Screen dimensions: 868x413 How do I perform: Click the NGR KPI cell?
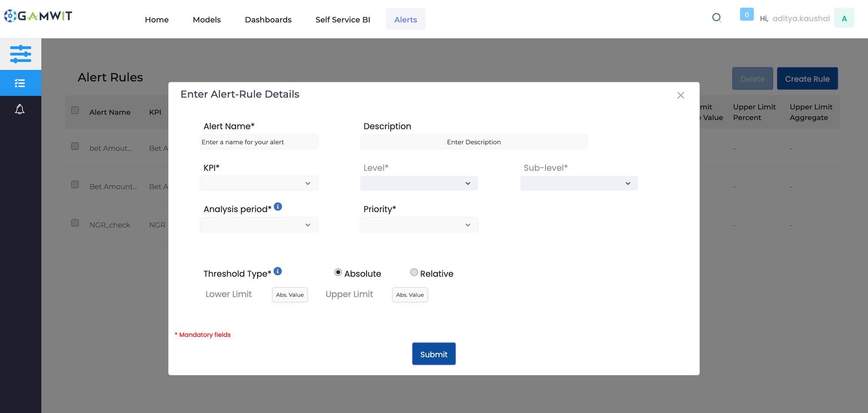click(x=157, y=225)
